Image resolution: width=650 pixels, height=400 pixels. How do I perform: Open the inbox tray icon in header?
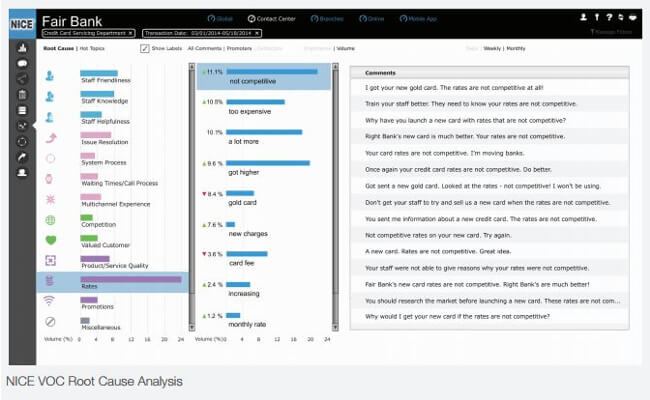point(633,17)
